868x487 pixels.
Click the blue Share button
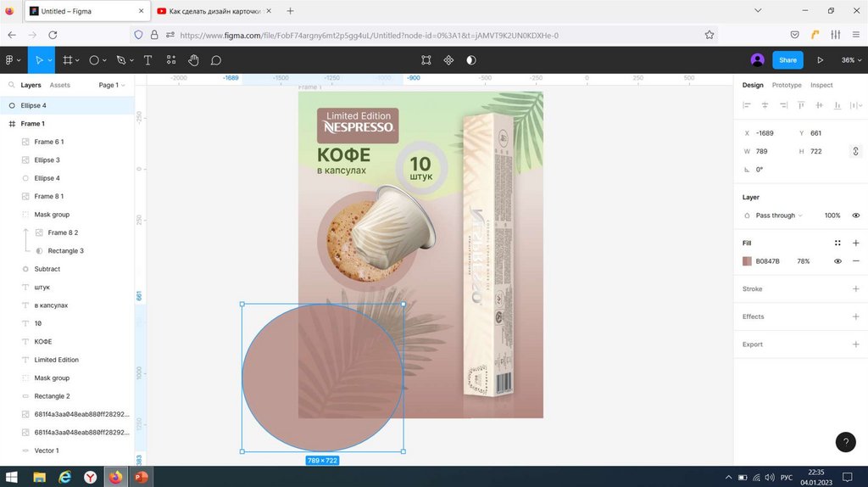(787, 60)
